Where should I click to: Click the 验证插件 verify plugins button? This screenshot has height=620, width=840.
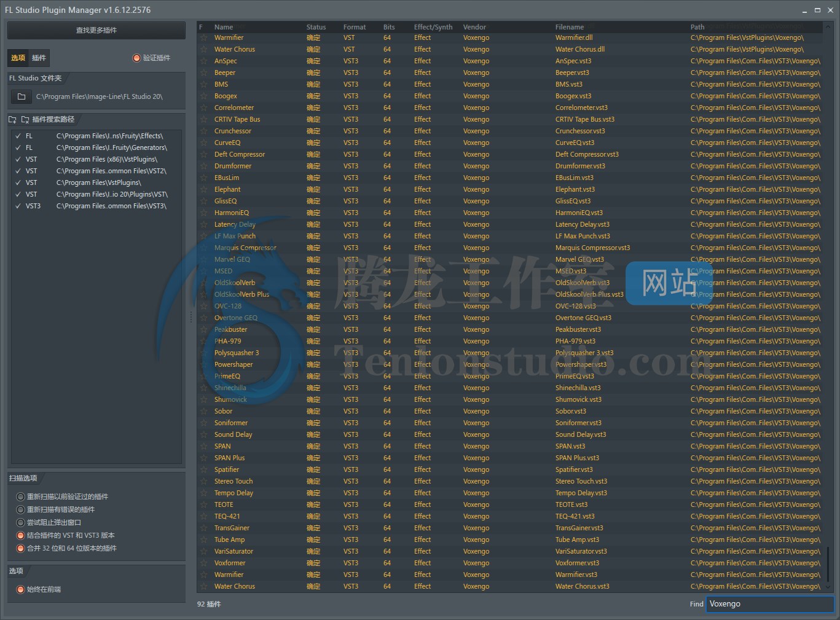pos(152,58)
